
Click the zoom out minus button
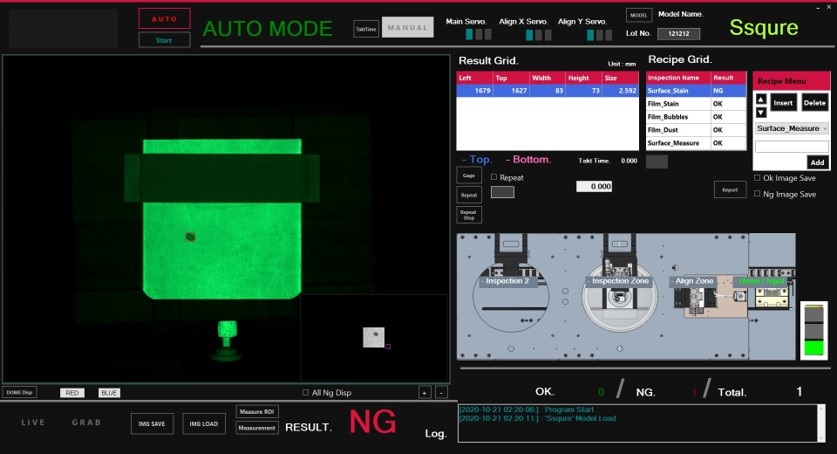point(440,392)
